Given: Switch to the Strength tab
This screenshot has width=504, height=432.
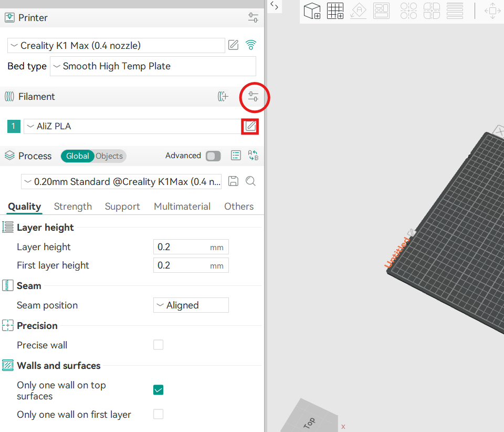Looking at the screenshot, I should coord(73,206).
